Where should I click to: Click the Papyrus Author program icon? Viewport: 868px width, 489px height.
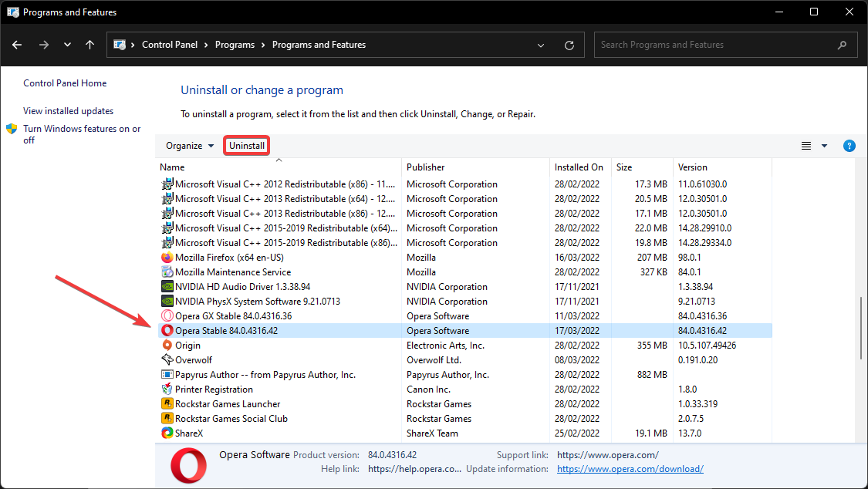point(167,375)
